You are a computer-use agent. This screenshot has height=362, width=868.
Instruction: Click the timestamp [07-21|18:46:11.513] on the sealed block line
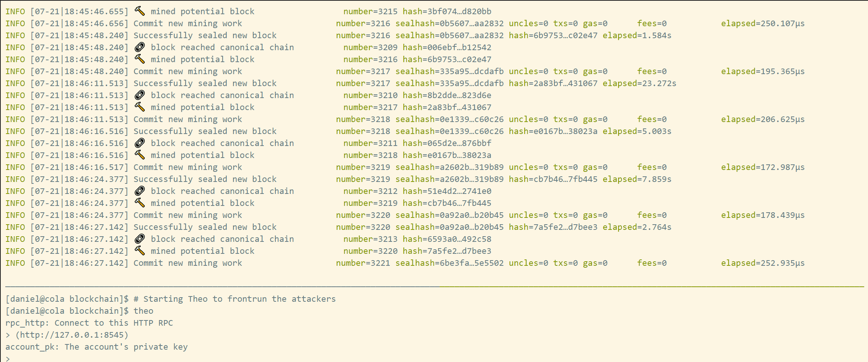[x=79, y=83]
